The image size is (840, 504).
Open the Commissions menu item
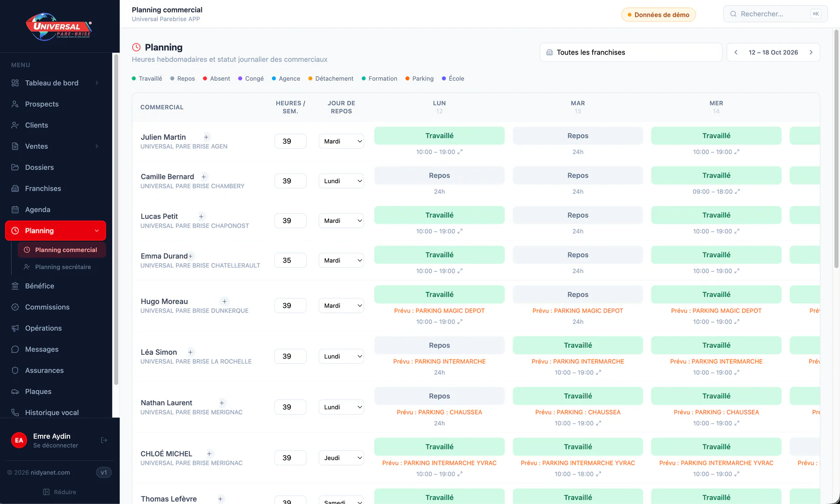point(56,307)
